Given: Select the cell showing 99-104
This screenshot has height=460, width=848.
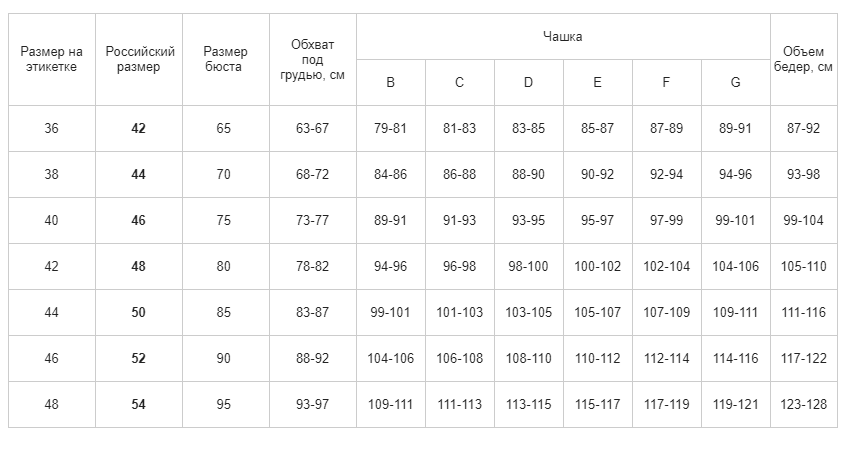Looking at the screenshot, I should (x=804, y=221).
